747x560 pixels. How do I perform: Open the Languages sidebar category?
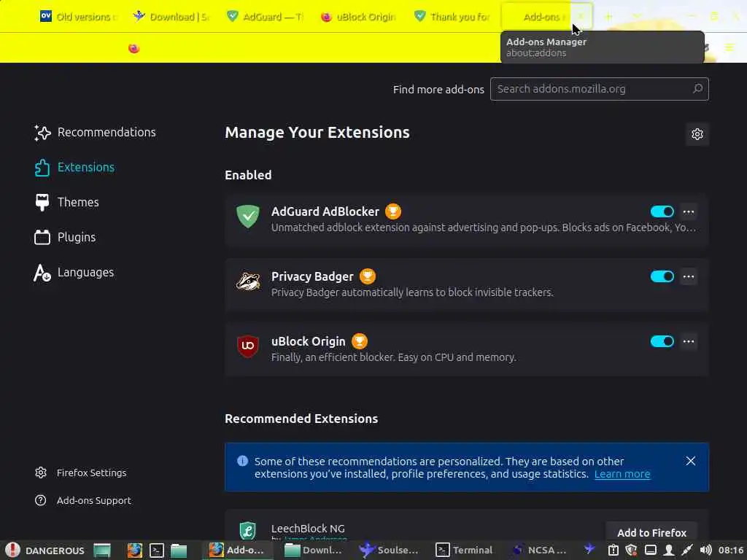coord(74,273)
